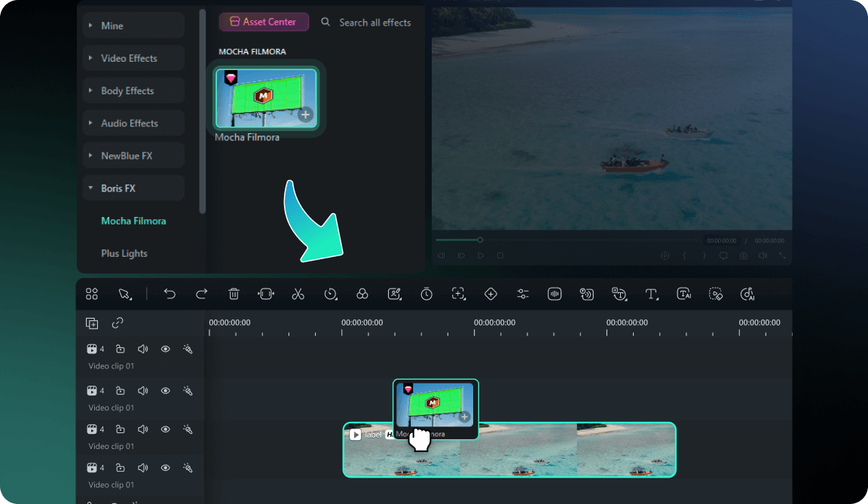Delete the selected clip with trash icon

point(234,295)
